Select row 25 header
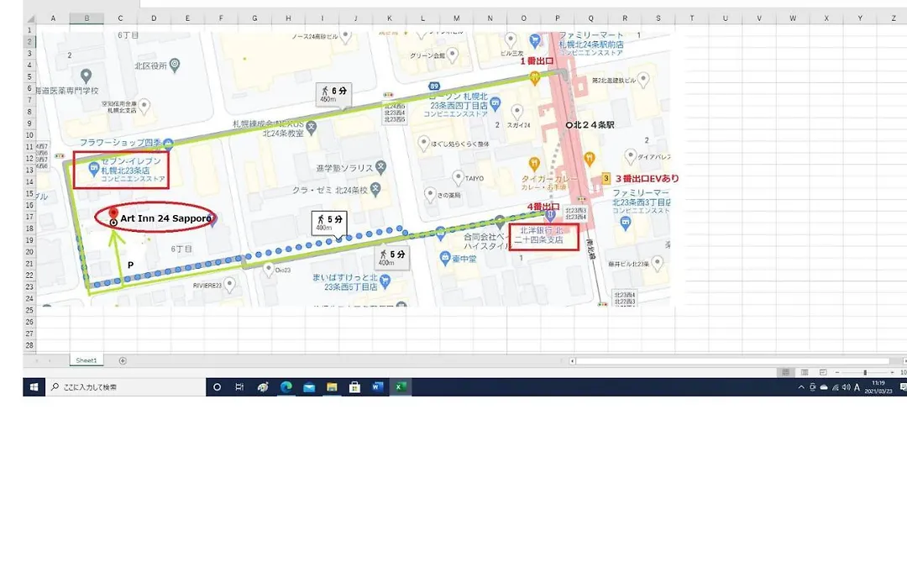Viewport: 907px width, 588px height. coord(29,310)
